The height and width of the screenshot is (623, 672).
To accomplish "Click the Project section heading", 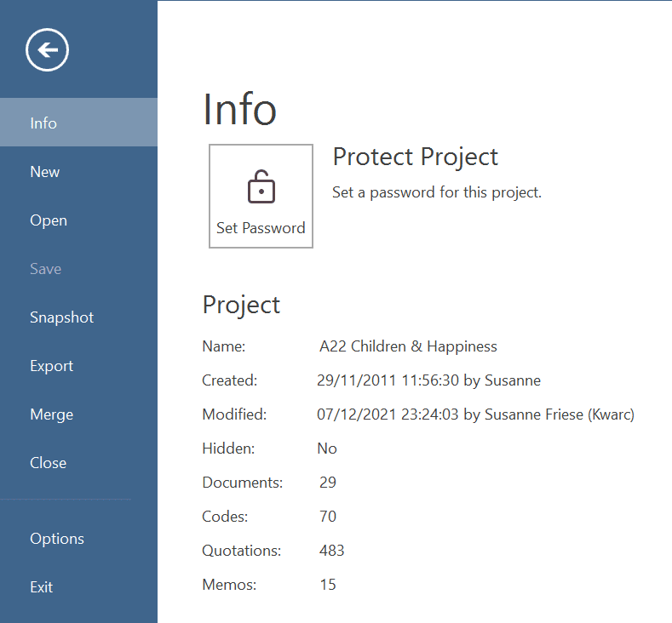I will tap(241, 305).
